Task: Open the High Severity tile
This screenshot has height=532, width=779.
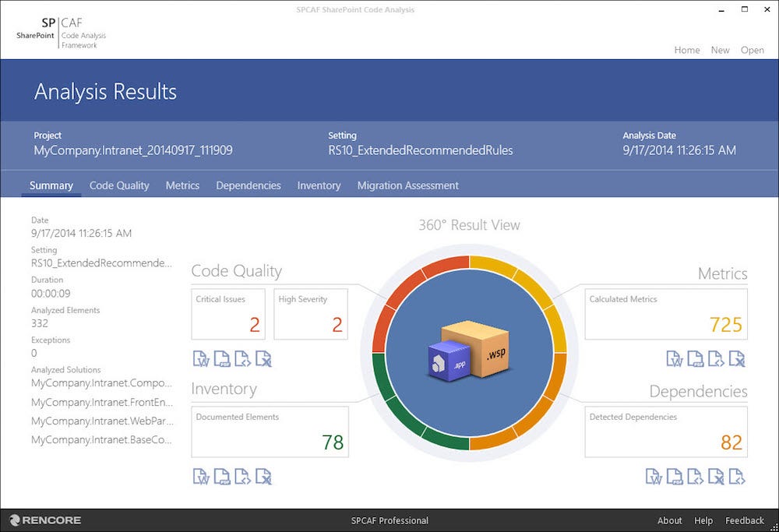Action: click(311, 315)
